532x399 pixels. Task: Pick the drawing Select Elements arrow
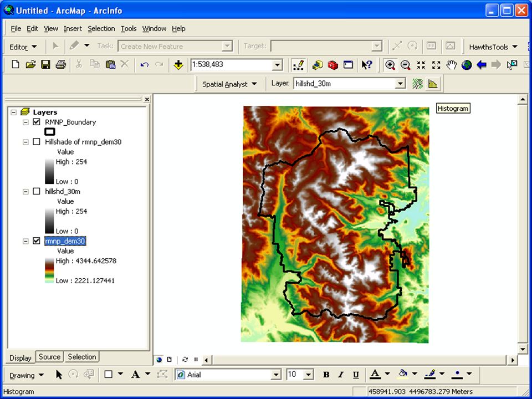59,375
